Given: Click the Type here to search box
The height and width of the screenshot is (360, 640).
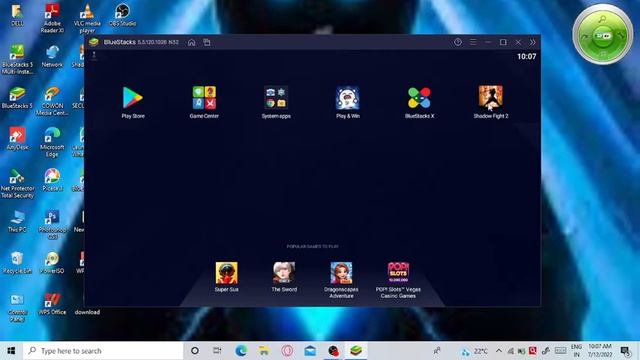Looking at the screenshot, I should pyautogui.click(x=103, y=351).
